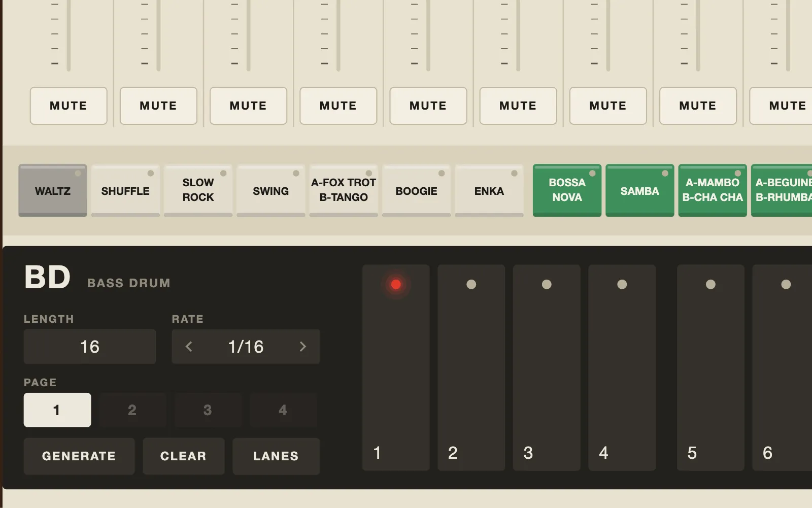812x508 pixels.
Task: Click the rate decrease left chevron
Action: [189, 347]
